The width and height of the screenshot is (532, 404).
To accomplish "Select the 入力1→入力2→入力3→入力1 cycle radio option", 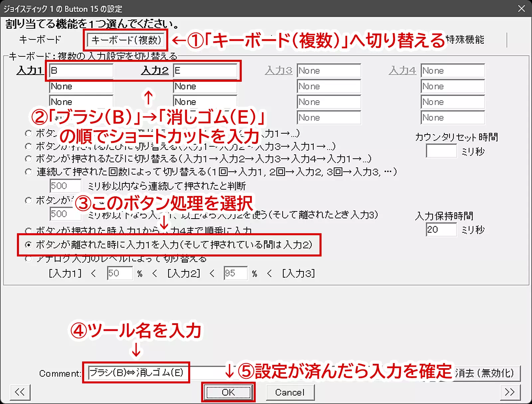I will [x=29, y=146].
